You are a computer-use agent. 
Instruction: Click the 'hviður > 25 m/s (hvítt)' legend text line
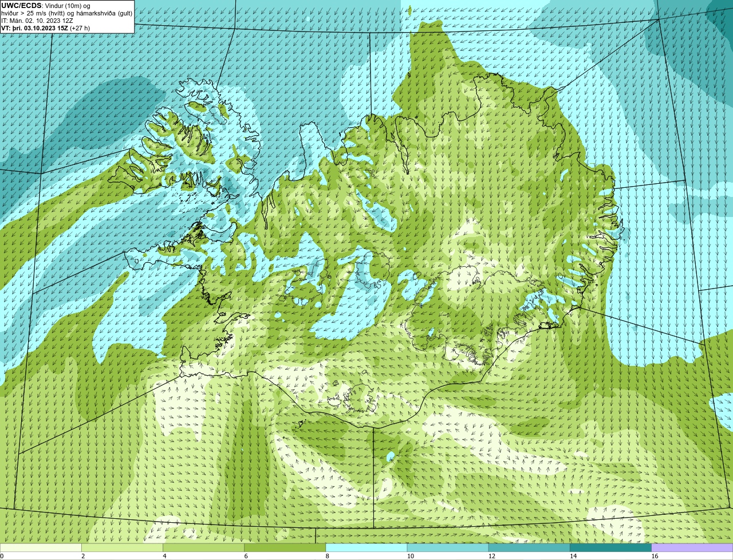[x=66, y=13]
